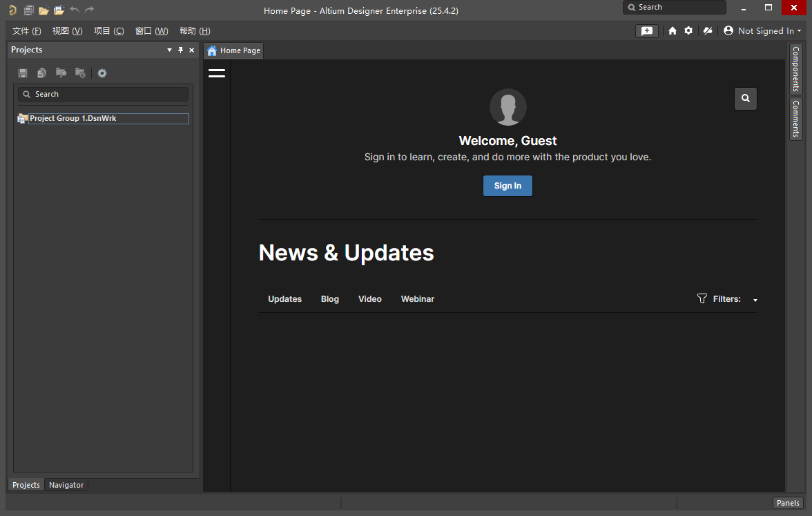
Task: Click the Altium Designer logo icon
Action: pyautogui.click(x=12, y=10)
